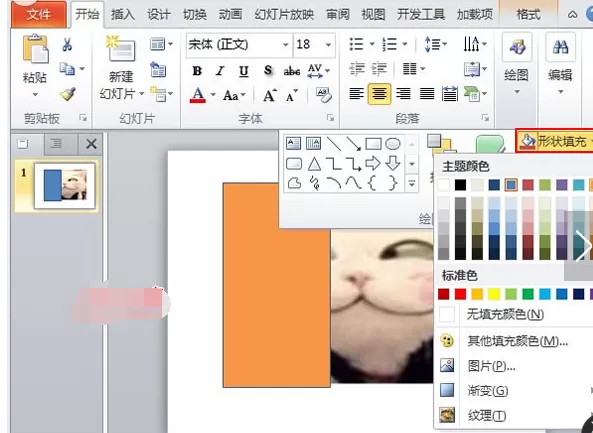Clear all formatting eraser icon
The width and height of the screenshot is (593, 433).
[324, 95]
